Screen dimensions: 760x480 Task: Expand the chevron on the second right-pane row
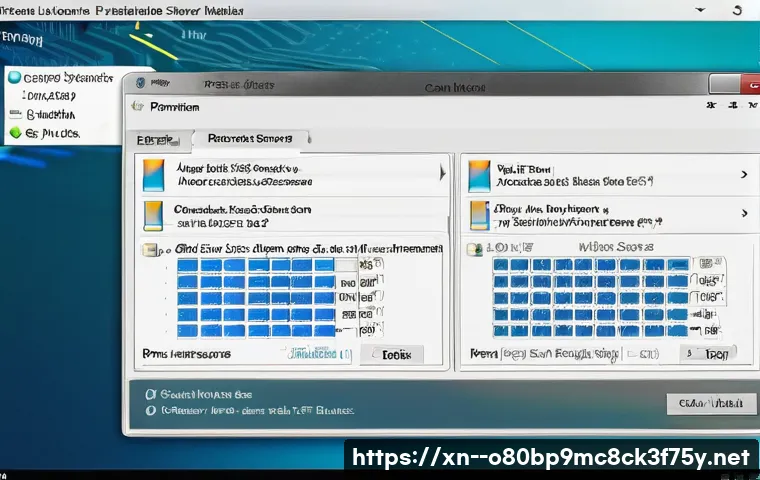pyautogui.click(x=743, y=213)
